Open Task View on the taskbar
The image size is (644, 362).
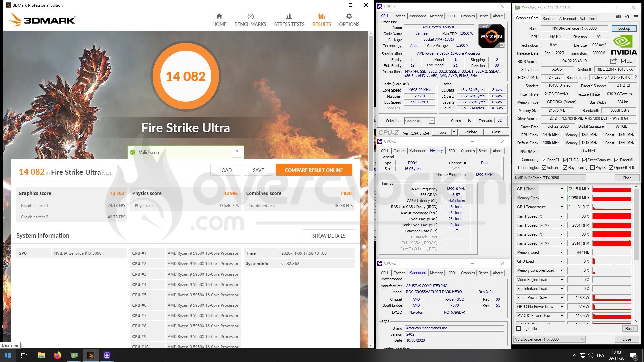[x=24, y=355]
